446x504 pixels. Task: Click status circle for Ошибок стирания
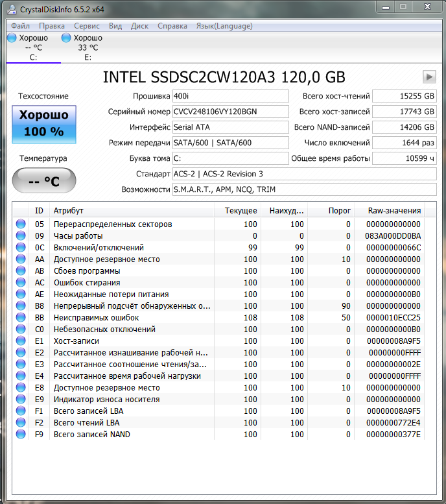(x=21, y=282)
